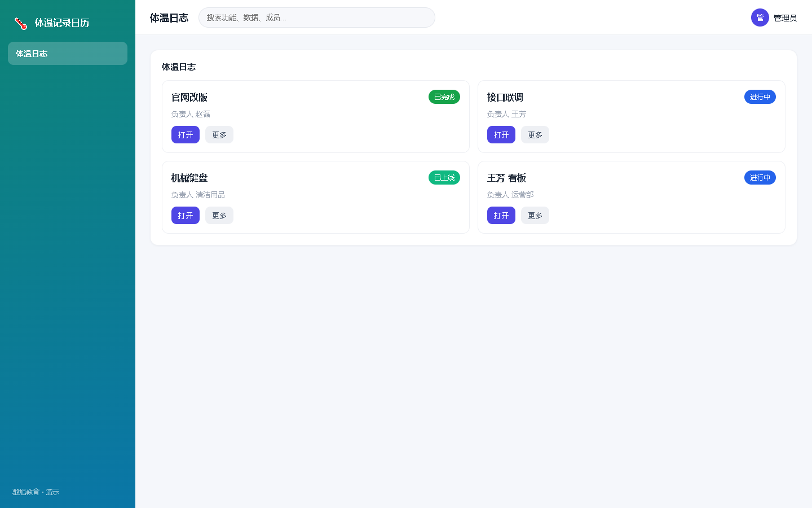812x508 pixels.
Task: Click the thermometer logo icon
Action: point(21,23)
